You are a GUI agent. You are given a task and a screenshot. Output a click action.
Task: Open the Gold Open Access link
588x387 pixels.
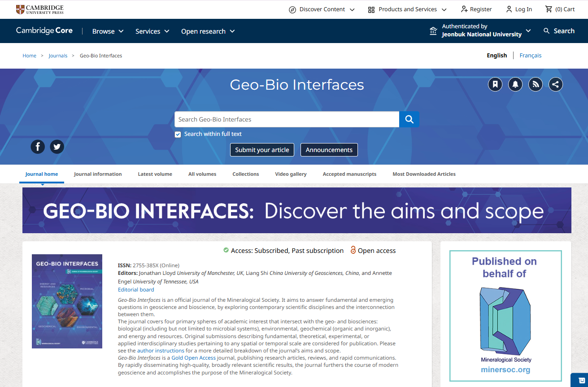point(194,358)
